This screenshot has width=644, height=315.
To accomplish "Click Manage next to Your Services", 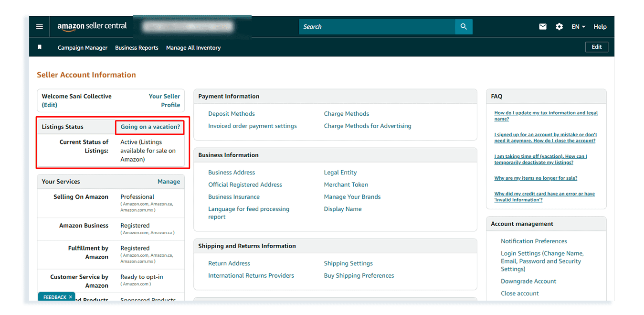I will click(169, 182).
